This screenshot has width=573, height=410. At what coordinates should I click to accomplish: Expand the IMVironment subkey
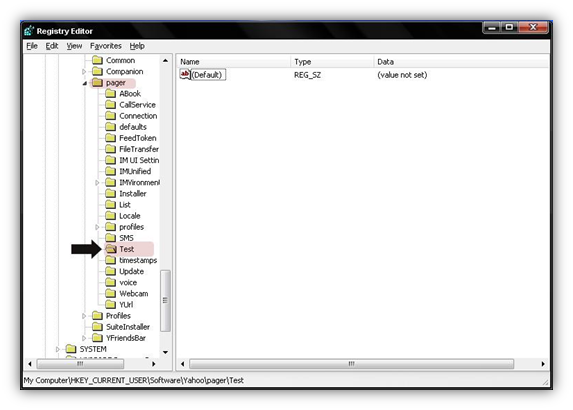pos(97,182)
